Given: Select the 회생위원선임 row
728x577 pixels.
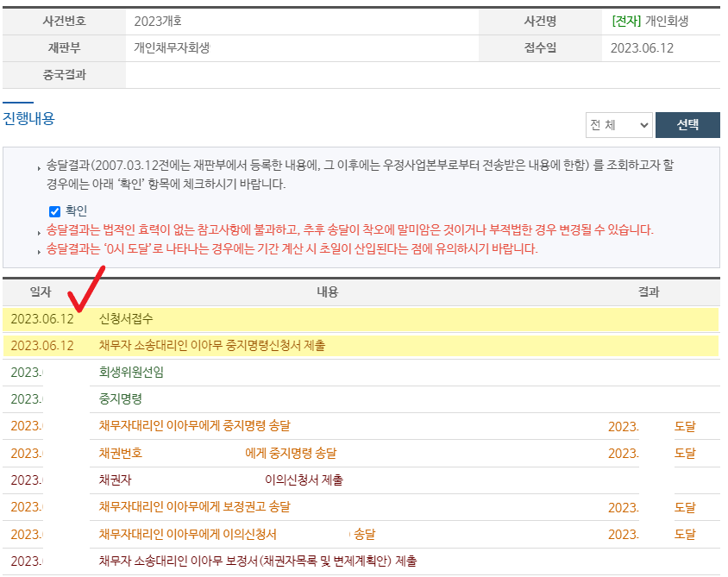Looking at the screenshot, I should [131, 373].
